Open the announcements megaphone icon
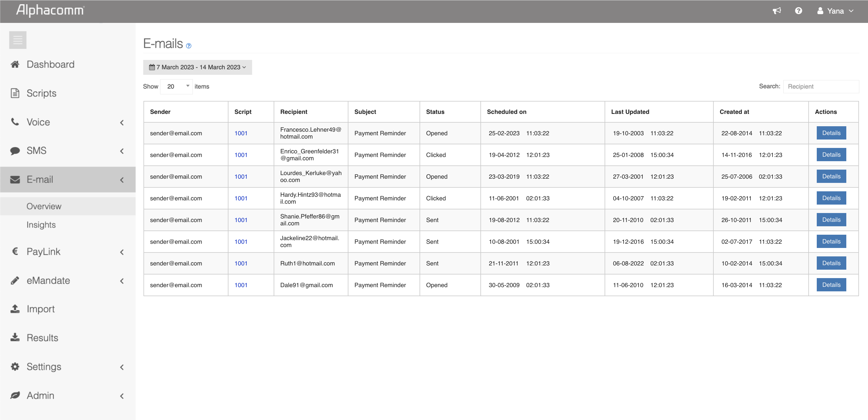Image resolution: width=868 pixels, height=420 pixels. pyautogui.click(x=777, y=11)
